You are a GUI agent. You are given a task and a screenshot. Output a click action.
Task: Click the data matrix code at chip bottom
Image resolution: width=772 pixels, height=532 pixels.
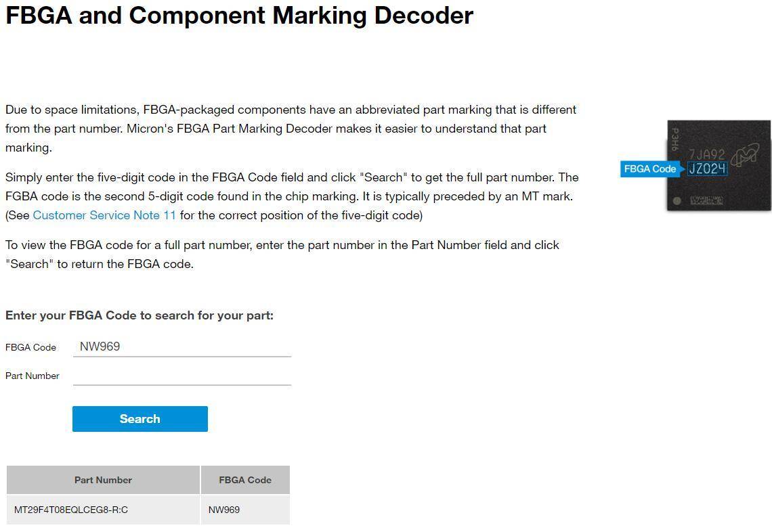point(706,201)
